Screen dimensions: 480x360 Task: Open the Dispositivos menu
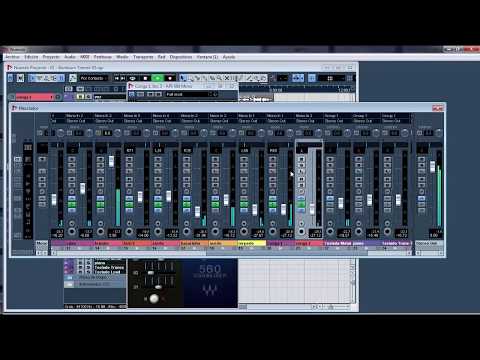181,57
